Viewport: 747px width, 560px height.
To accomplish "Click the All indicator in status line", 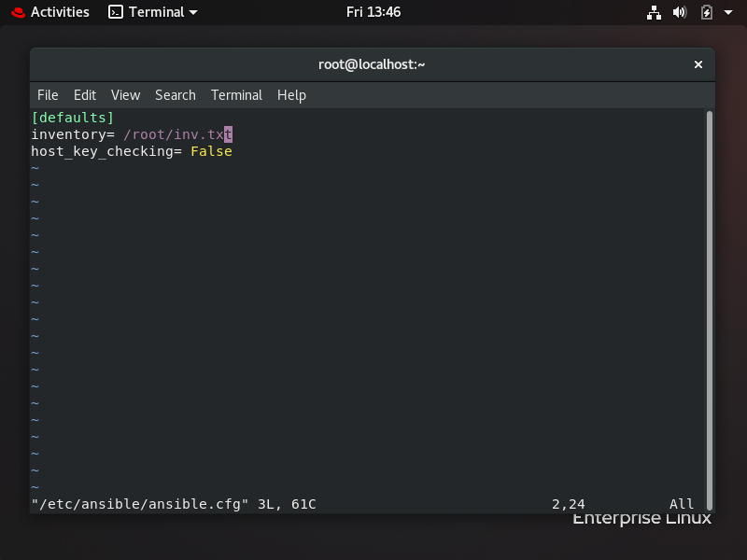I will pos(682,504).
